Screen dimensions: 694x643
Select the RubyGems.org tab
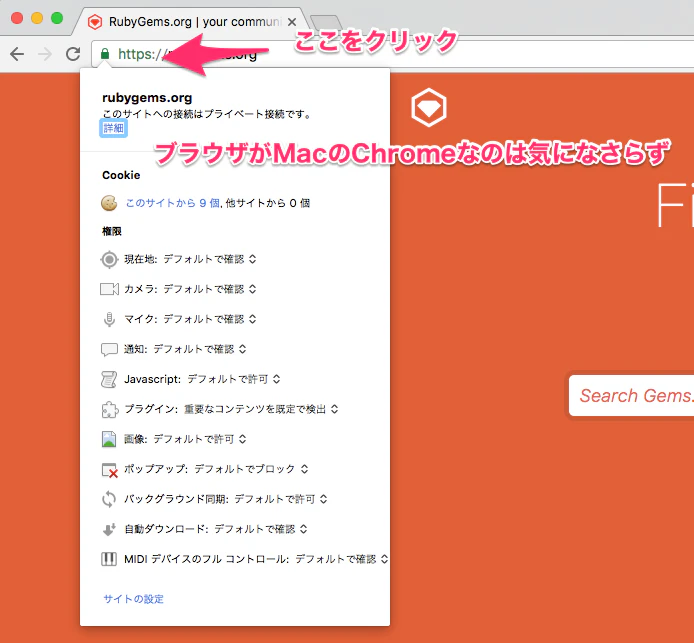tap(192, 21)
